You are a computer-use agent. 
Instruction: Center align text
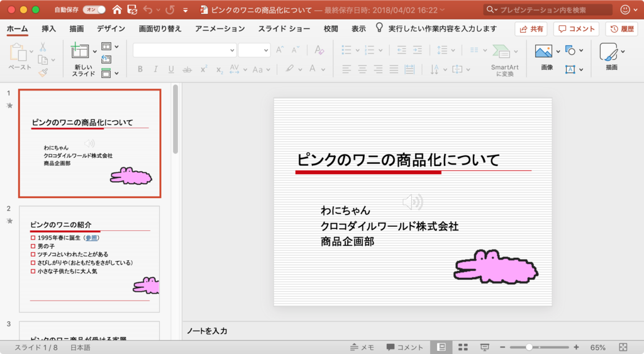pos(362,69)
